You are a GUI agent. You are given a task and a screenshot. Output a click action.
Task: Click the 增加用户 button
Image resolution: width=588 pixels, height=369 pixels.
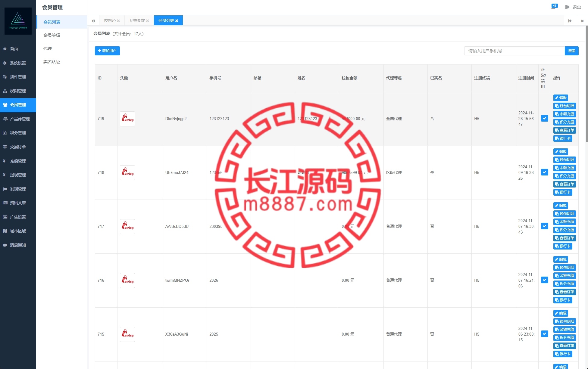point(107,51)
